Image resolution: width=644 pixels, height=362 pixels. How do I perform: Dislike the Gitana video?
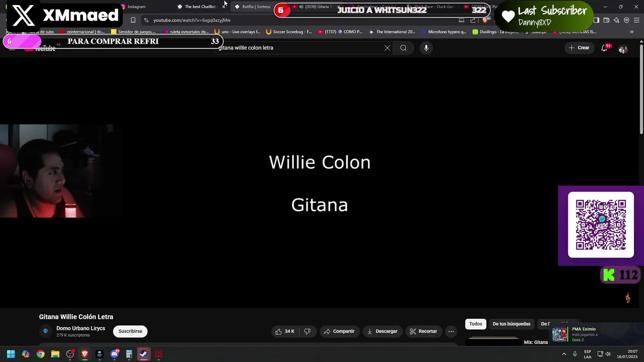(x=307, y=331)
